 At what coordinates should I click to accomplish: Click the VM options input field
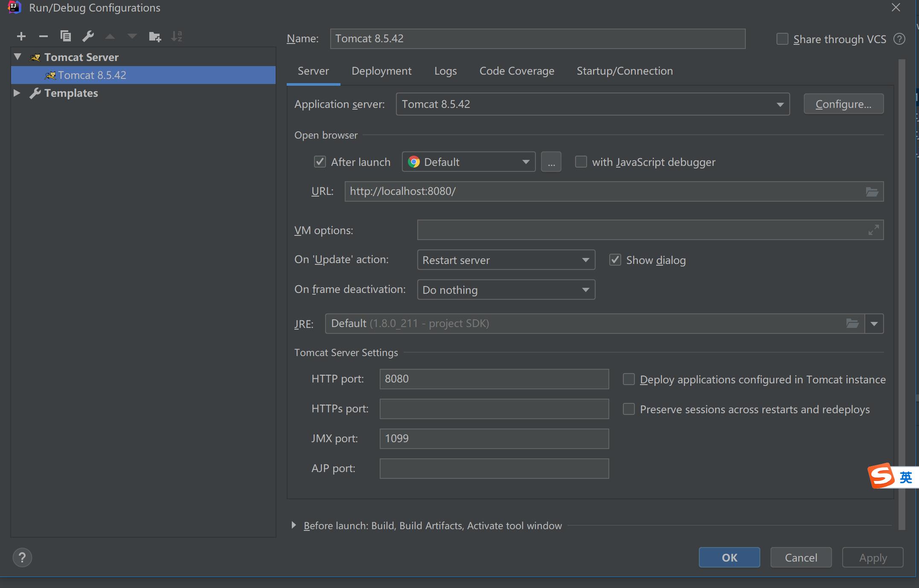[x=650, y=230]
